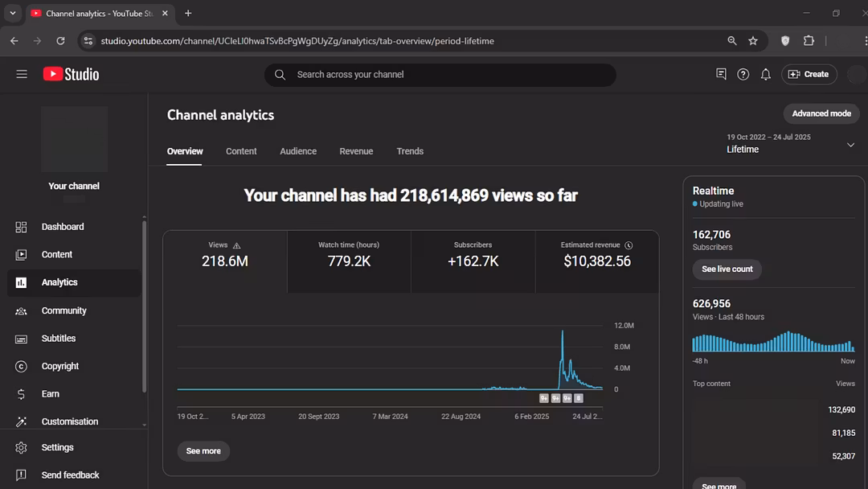
Task: Open the Create button menu
Action: (x=809, y=74)
